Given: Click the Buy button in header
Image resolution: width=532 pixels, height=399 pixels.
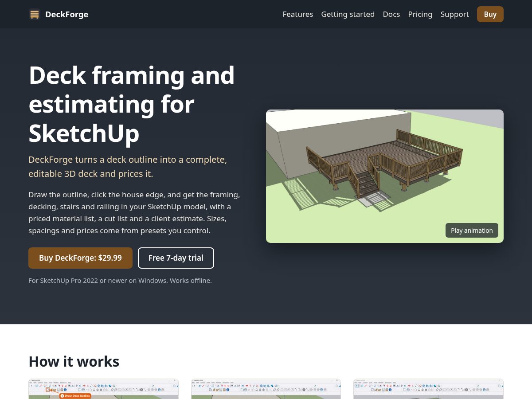Looking at the screenshot, I should click(x=490, y=14).
